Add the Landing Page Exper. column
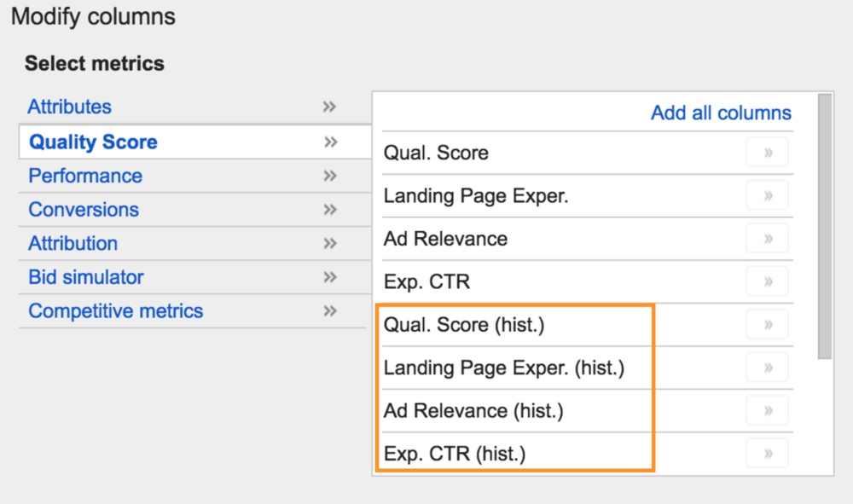The height and width of the screenshot is (504, 853). click(766, 194)
